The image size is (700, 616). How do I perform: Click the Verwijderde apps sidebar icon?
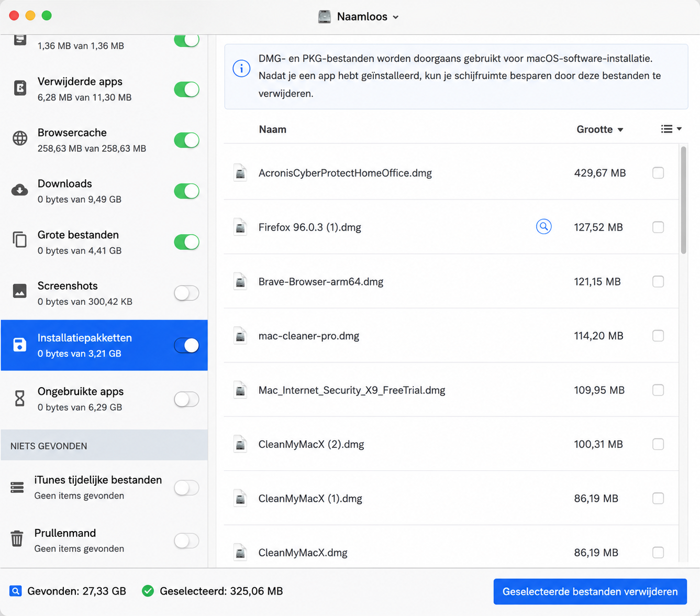tap(20, 89)
